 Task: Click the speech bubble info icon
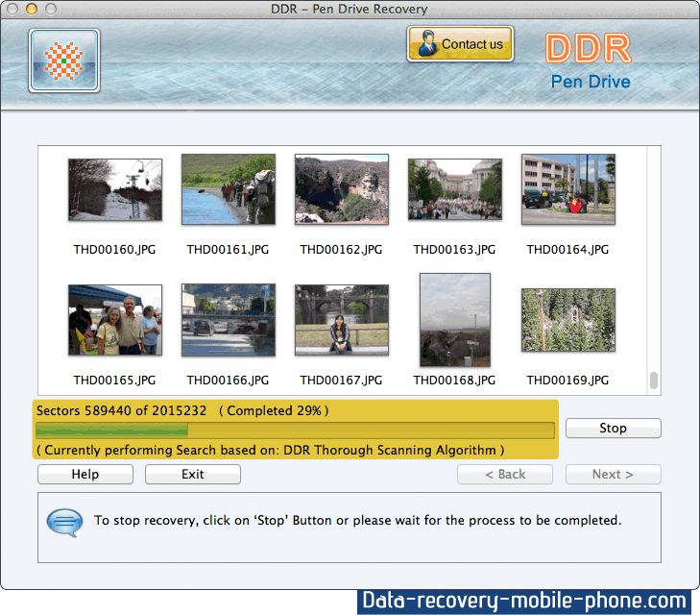64,521
